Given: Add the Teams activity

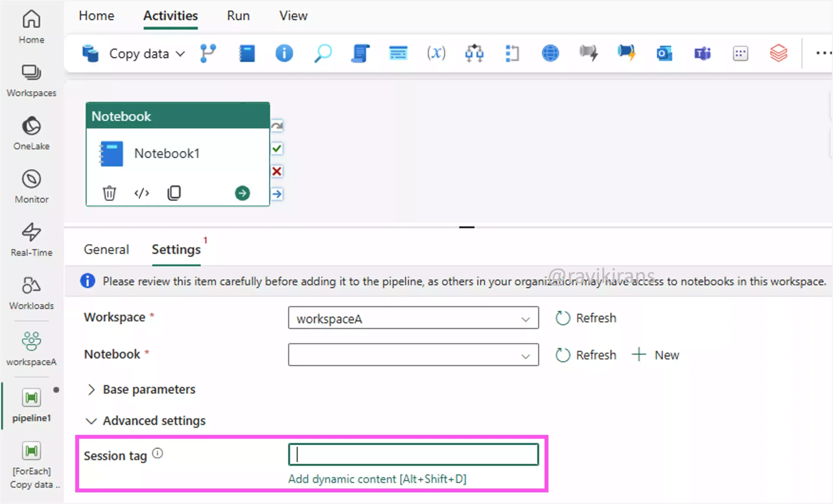Looking at the screenshot, I should (702, 53).
